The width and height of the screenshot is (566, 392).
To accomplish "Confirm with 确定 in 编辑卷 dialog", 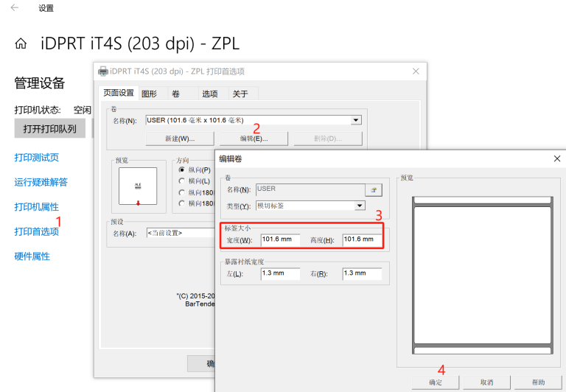I will pyautogui.click(x=436, y=382).
